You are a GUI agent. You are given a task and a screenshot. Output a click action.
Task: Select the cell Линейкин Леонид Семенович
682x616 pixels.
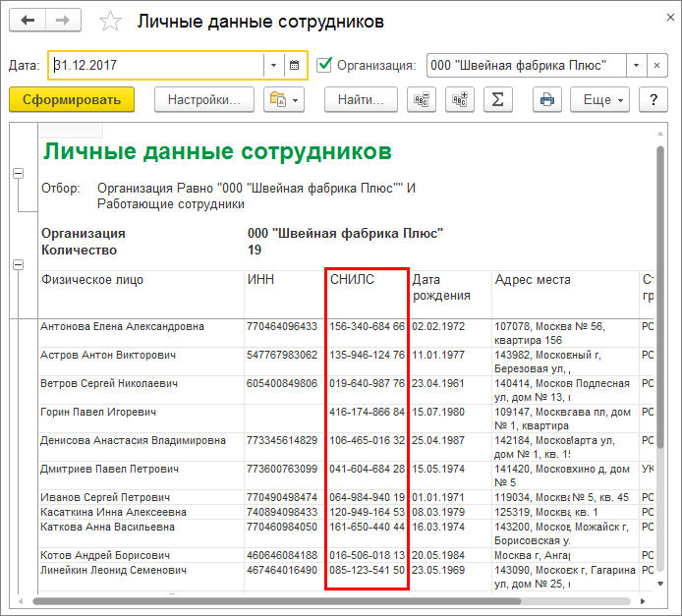pyautogui.click(x=141, y=577)
